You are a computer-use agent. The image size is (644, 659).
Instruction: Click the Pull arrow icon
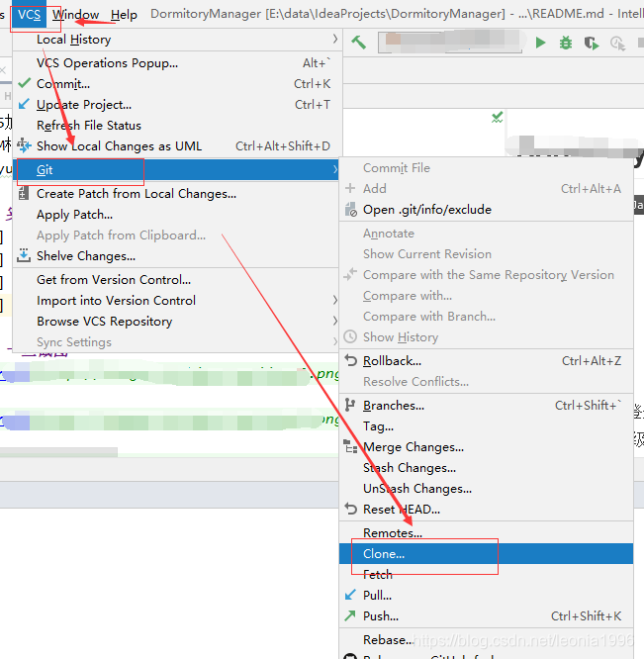[x=350, y=595]
